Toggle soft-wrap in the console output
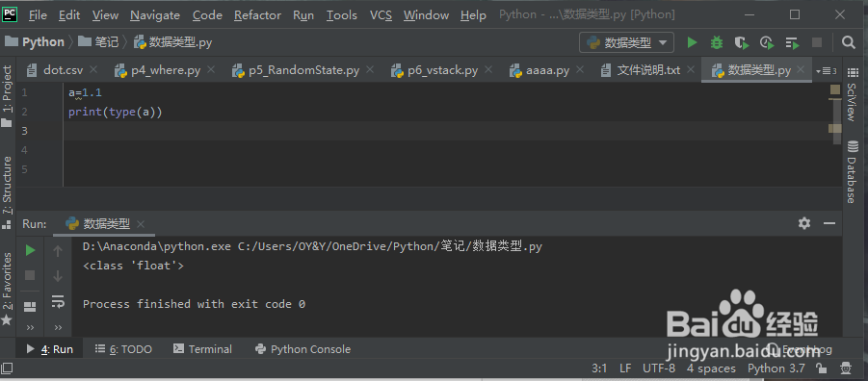Screen dimensions: 868x381 (x=58, y=301)
